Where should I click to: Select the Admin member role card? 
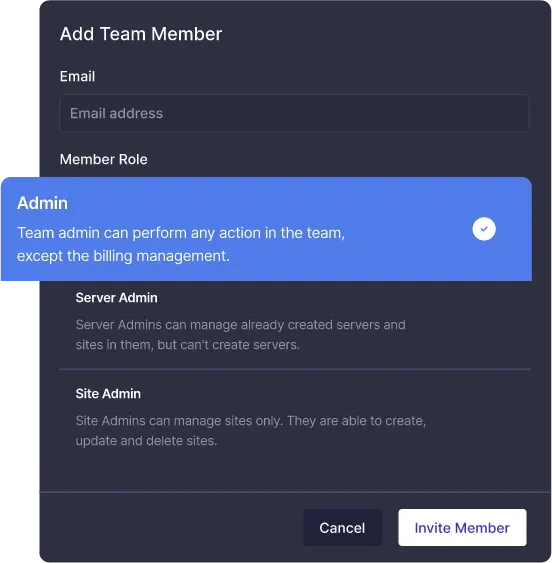click(x=266, y=229)
